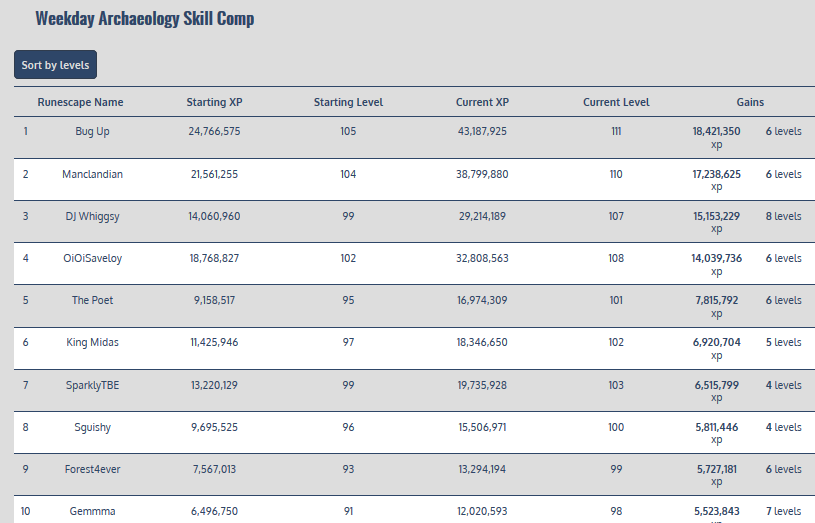Select the Bug Up player name
Viewport: 815px width, 523px height.
[92, 131]
